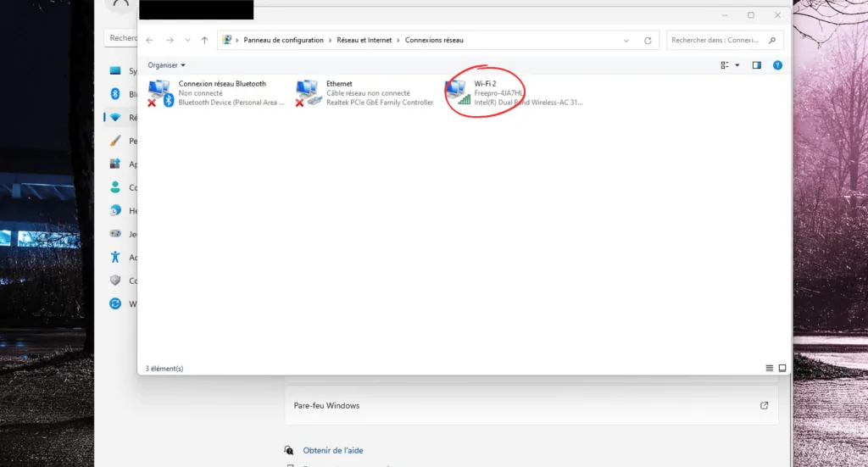Viewport: 868px width, 467px height.
Task: Open Confidentialité shield icon in Settings
Action: 115,281
